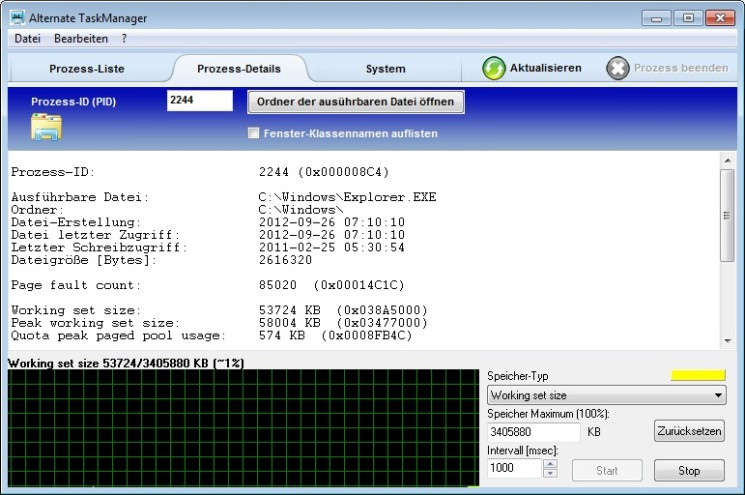This screenshot has height=495, width=745.
Task: Click the Working set size value 53724 KB
Action: [x=289, y=310]
